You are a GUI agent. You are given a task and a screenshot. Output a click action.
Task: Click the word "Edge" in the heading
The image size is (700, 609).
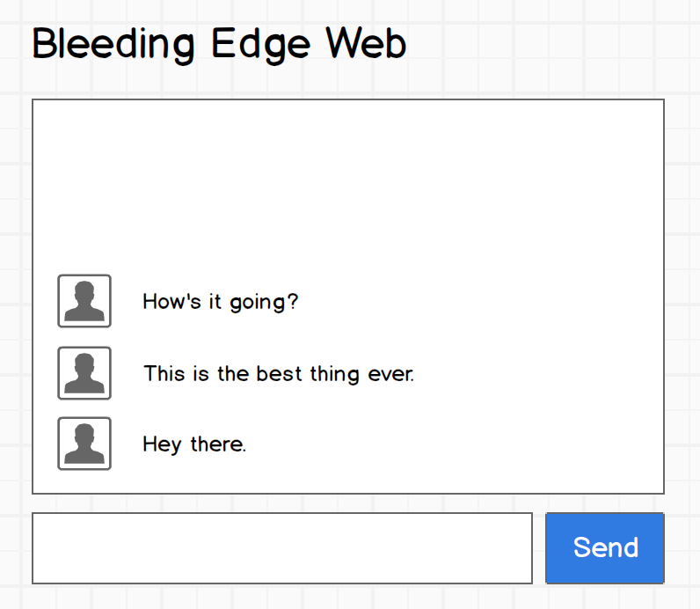pos(260,45)
